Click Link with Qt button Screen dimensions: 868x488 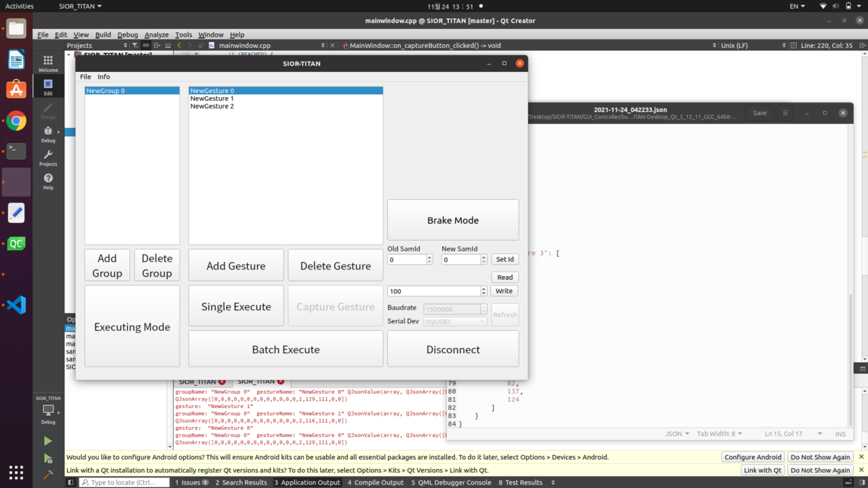763,470
